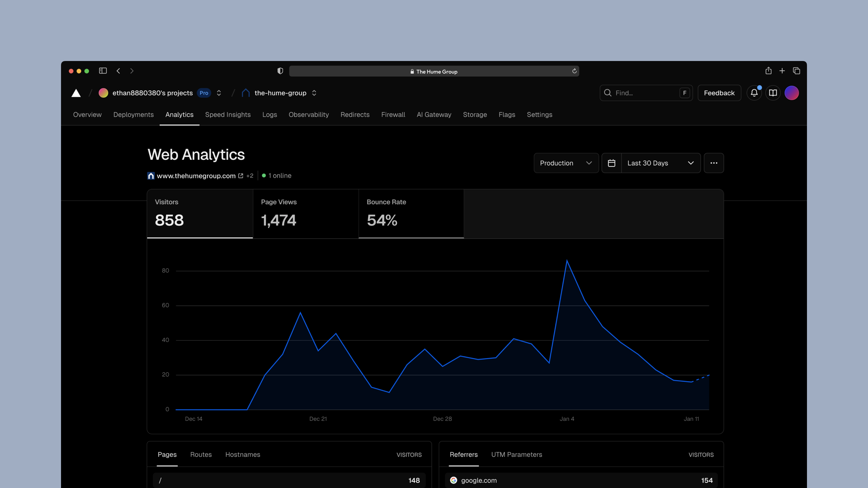Click the calendar date picker icon
The height and width of the screenshot is (488, 868).
tap(611, 163)
